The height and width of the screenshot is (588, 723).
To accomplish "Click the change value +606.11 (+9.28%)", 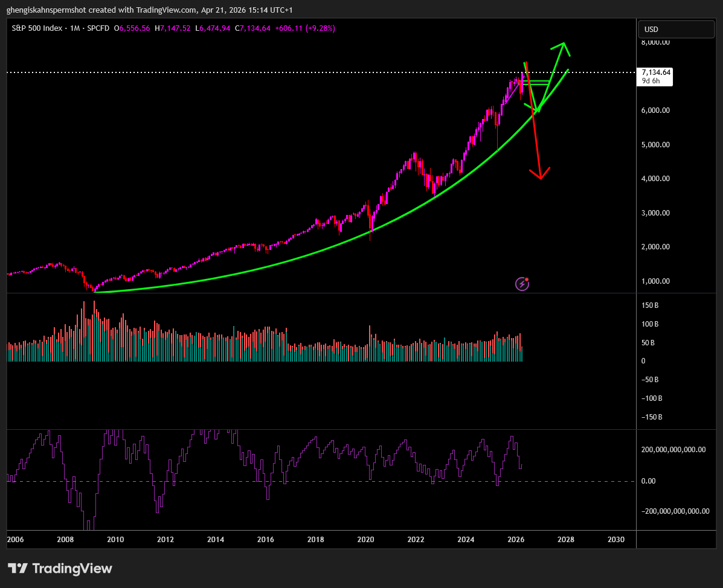I will [305, 28].
